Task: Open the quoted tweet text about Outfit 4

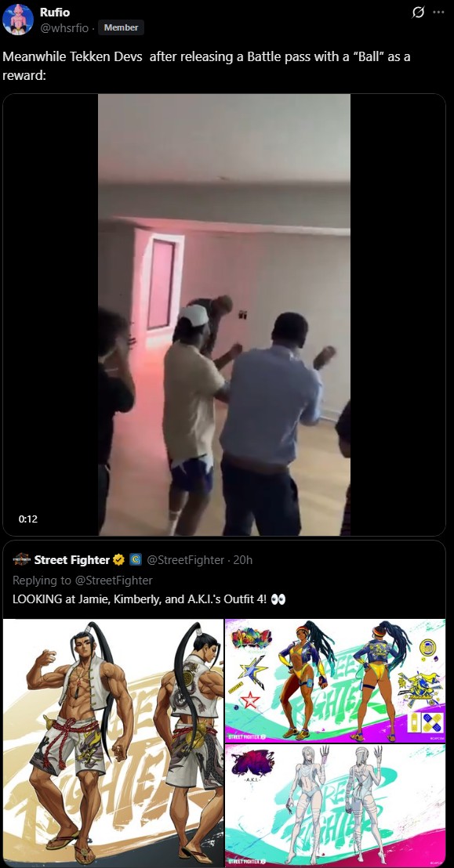Action: click(x=149, y=599)
